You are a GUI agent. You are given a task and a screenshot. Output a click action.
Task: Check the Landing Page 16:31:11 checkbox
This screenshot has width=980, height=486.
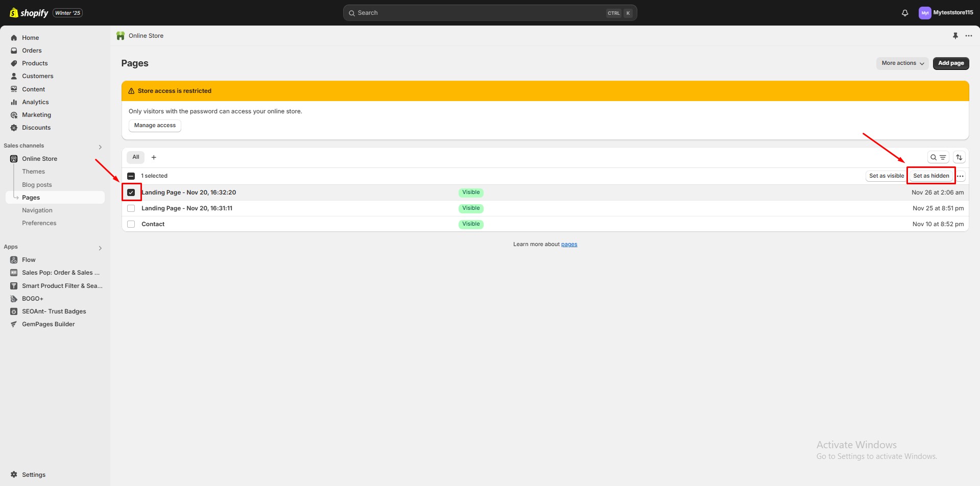coord(131,208)
